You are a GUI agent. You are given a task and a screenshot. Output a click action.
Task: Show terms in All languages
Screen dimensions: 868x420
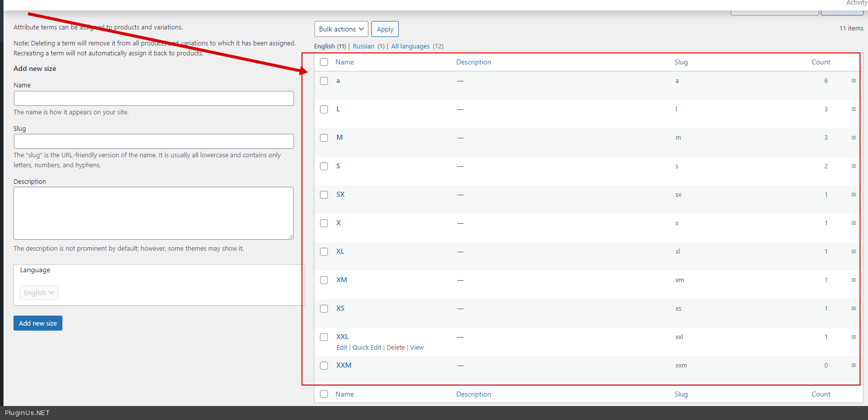410,46
